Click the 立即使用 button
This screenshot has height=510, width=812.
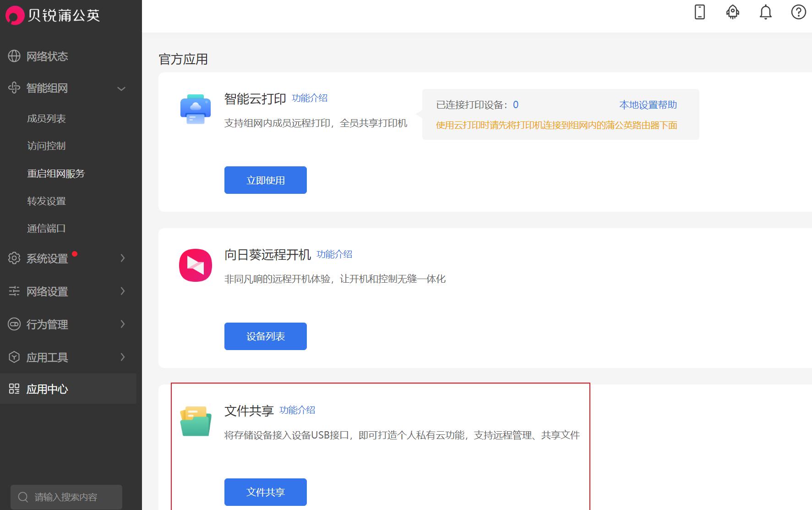point(265,180)
